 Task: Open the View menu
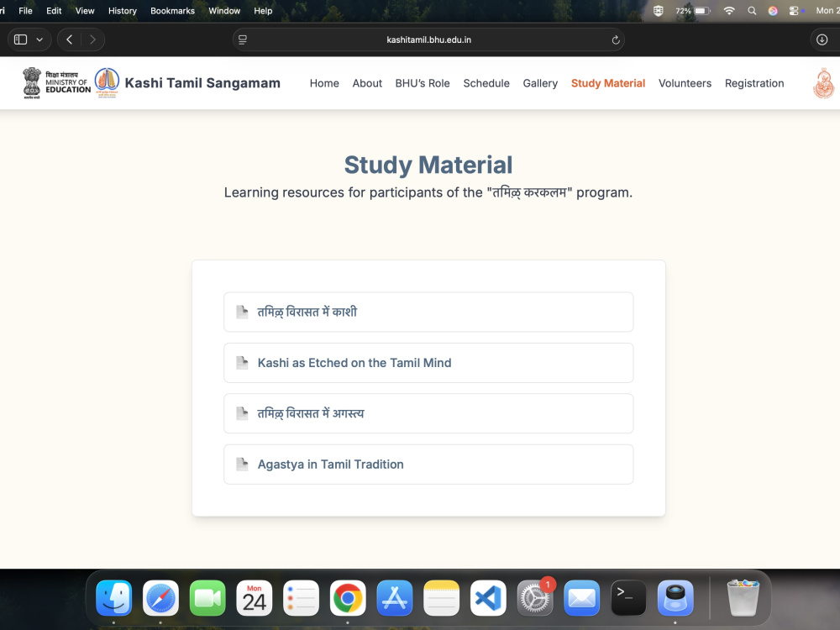[85, 11]
